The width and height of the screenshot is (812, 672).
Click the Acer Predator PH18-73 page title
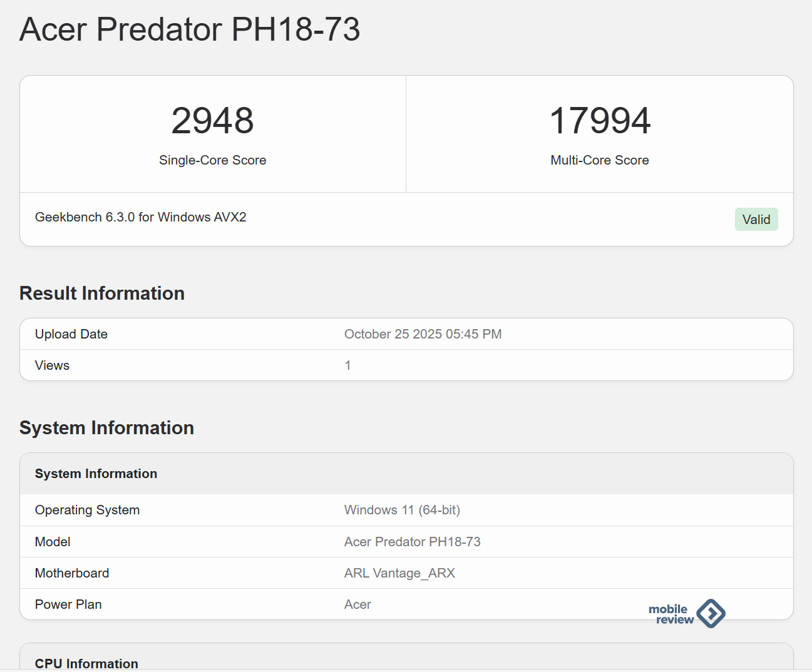click(x=190, y=29)
